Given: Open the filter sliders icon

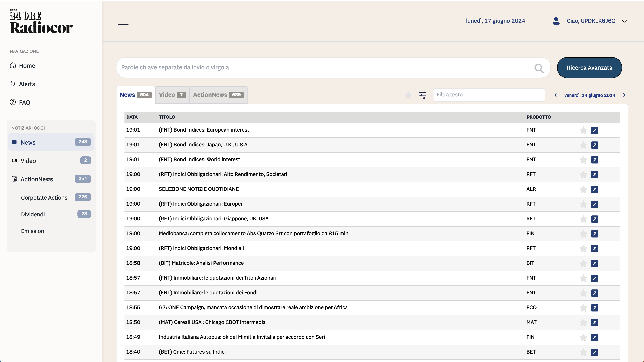Looking at the screenshot, I should pos(422,95).
